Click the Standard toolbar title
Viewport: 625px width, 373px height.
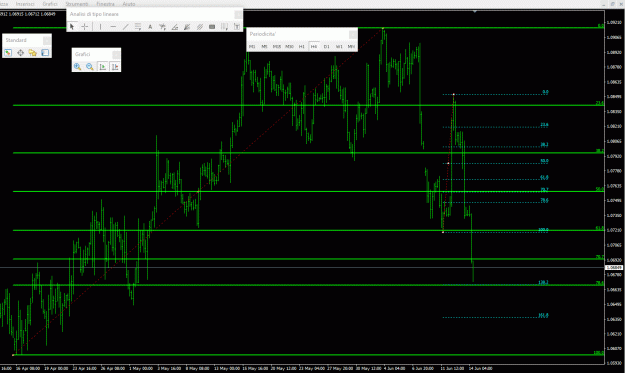click(16, 40)
